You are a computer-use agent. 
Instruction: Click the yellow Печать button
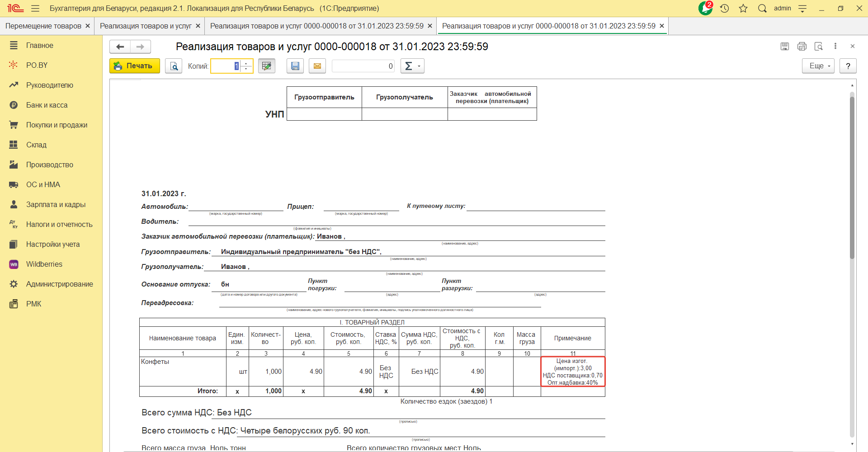pos(135,66)
